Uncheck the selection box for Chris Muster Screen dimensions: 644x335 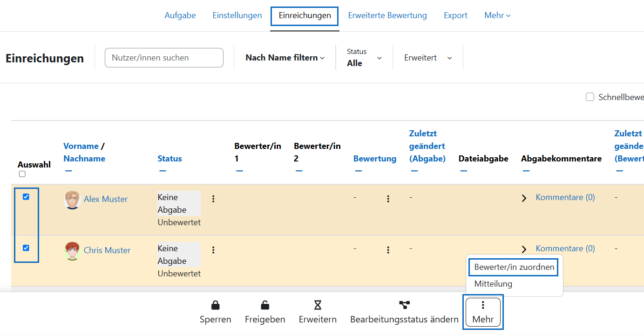[x=26, y=248]
